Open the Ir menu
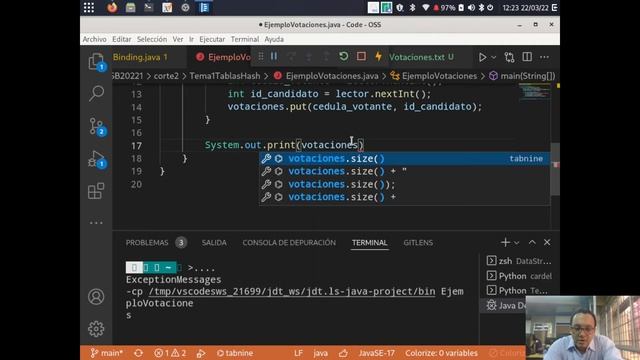Screen dimensions: 640x360 191,39
